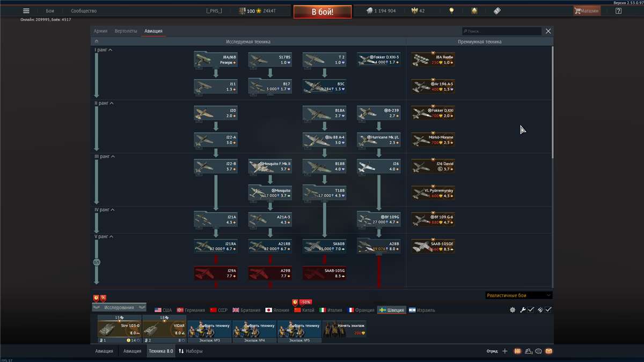Switch to the Вертолёты tab
Viewport: 644px width, 362px height.
(126, 31)
